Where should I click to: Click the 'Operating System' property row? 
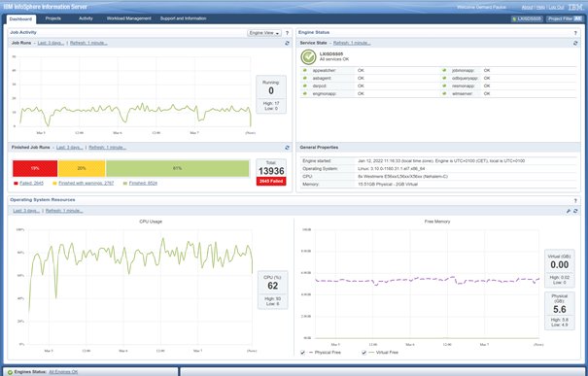(x=438, y=169)
